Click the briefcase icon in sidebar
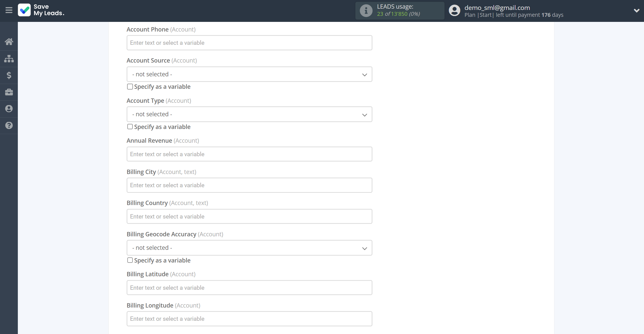This screenshot has width=644, height=334. pos(9,92)
